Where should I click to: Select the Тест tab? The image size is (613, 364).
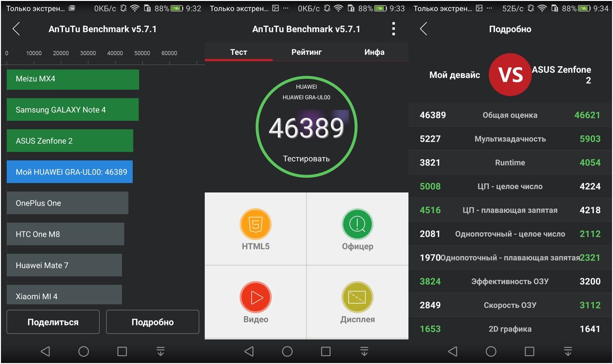tap(239, 52)
